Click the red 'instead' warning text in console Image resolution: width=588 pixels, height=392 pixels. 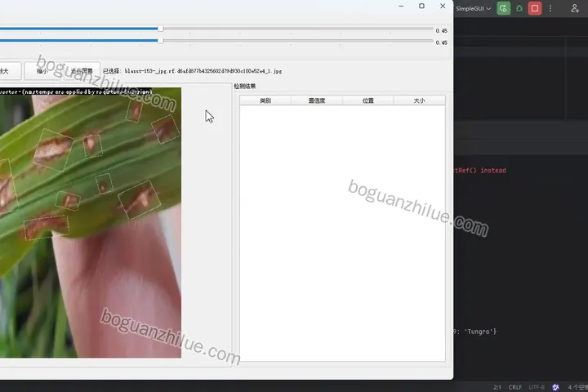(493, 171)
